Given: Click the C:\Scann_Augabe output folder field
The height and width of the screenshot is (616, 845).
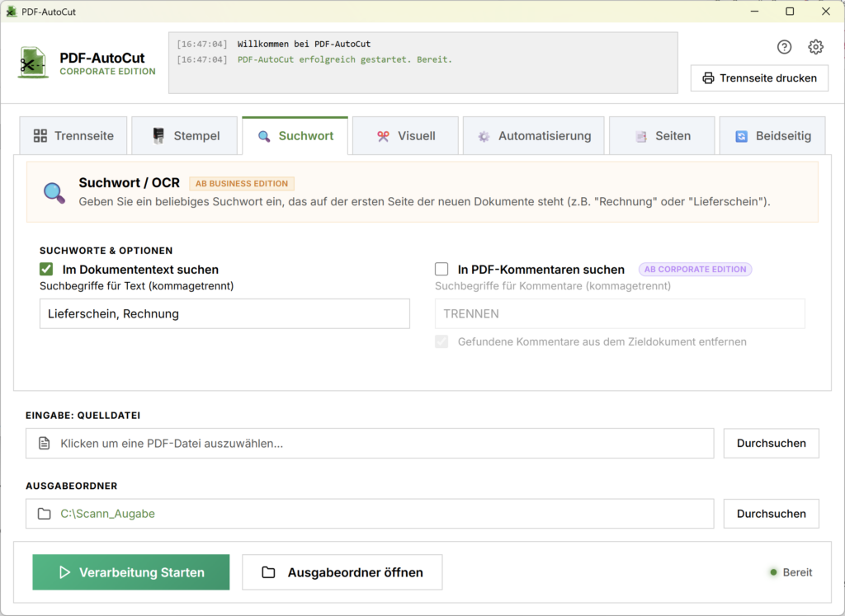Looking at the screenshot, I should [x=370, y=514].
